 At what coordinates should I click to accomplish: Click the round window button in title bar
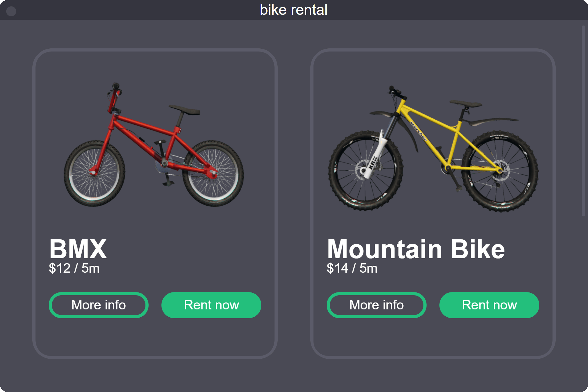[11, 11]
